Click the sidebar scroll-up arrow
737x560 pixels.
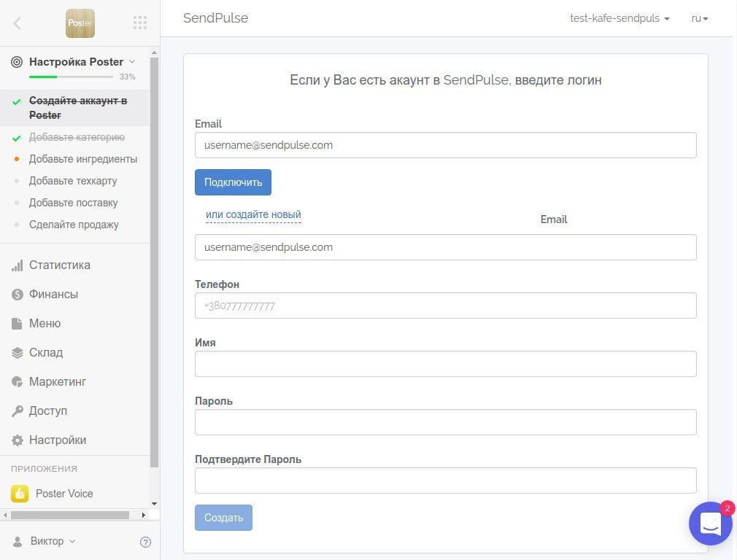click(x=154, y=52)
